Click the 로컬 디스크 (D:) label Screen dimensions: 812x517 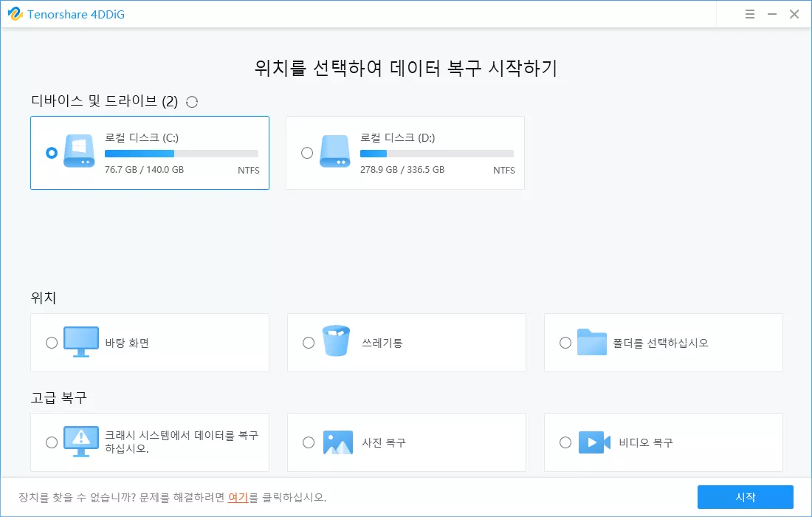[x=397, y=138]
